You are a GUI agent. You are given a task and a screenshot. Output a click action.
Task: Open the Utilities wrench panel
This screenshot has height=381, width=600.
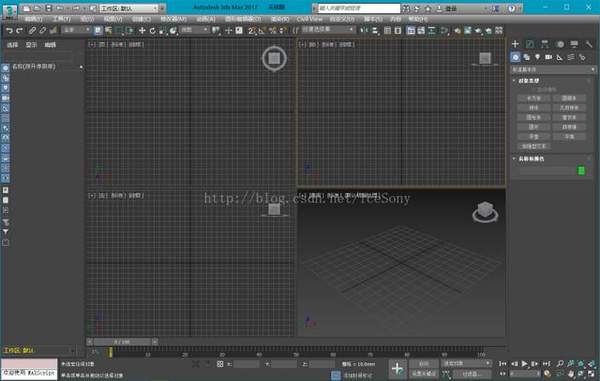click(x=589, y=44)
